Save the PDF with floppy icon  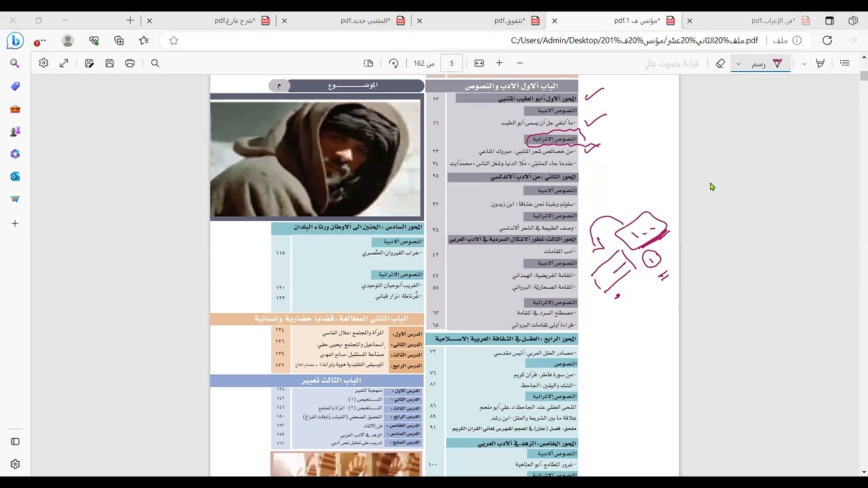click(x=109, y=63)
